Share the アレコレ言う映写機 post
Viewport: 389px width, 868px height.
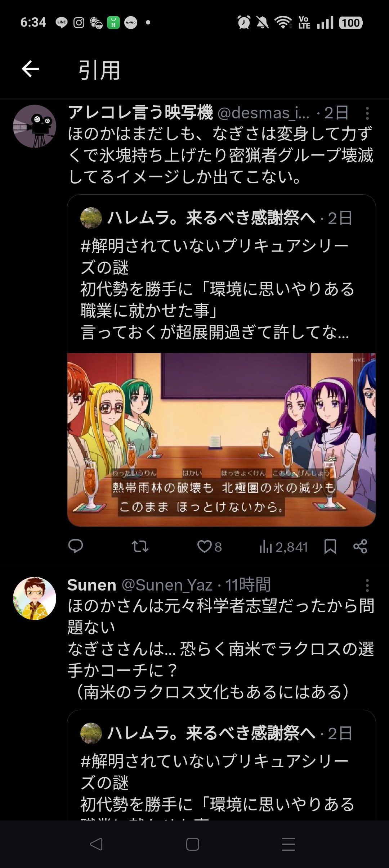click(x=360, y=546)
